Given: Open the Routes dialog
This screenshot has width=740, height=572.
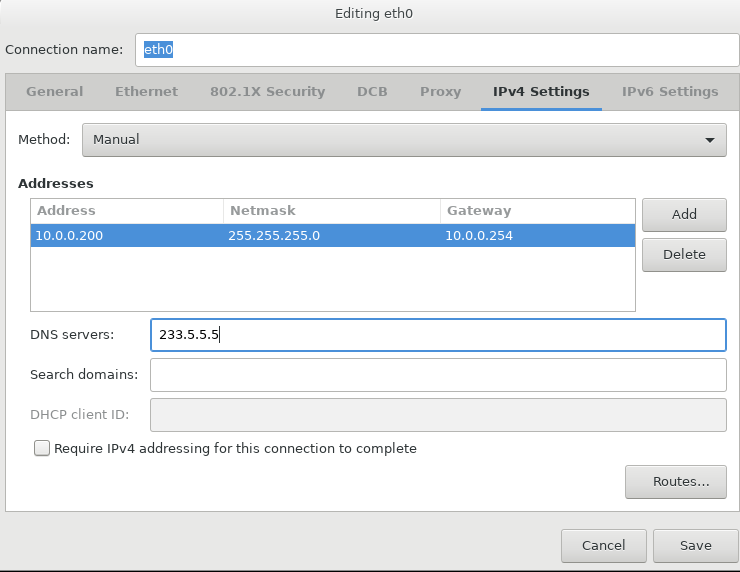Looking at the screenshot, I should pos(676,482).
